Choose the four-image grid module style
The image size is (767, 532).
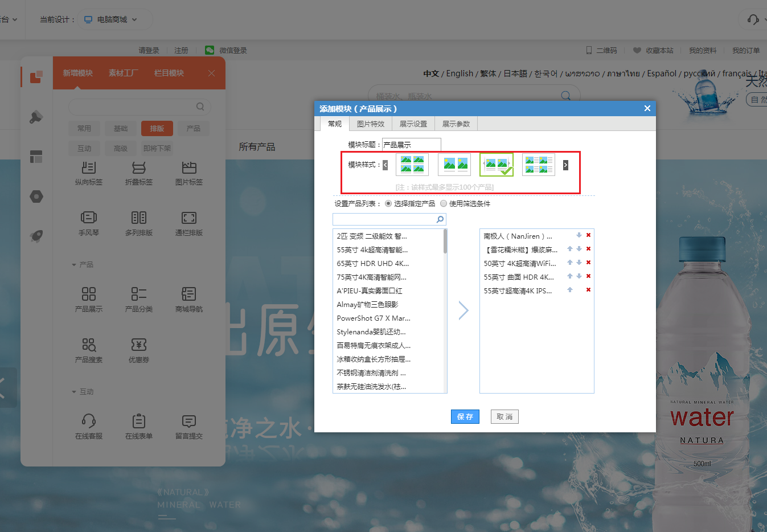click(412, 165)
